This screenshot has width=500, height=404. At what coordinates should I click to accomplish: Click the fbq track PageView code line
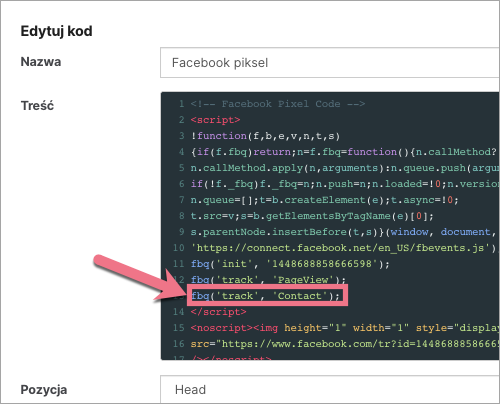coord(268,280)
